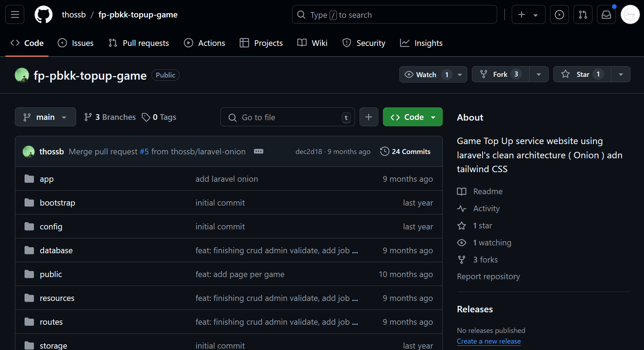The image size is (644, 350).
Task: Open the Fork options dropdown arrow
Action: (539, 74)
